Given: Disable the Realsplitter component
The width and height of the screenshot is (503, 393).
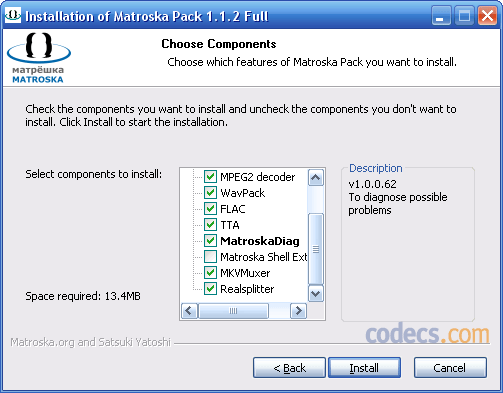Looking at the screenshot, I should click(210, 288).
